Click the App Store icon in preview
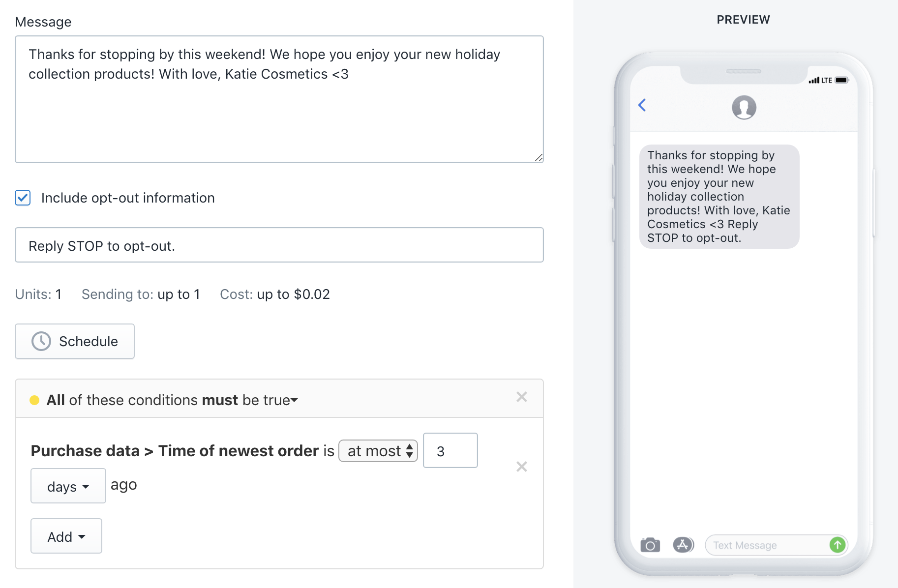Viewport: 898px width, 588px height. 683,545
